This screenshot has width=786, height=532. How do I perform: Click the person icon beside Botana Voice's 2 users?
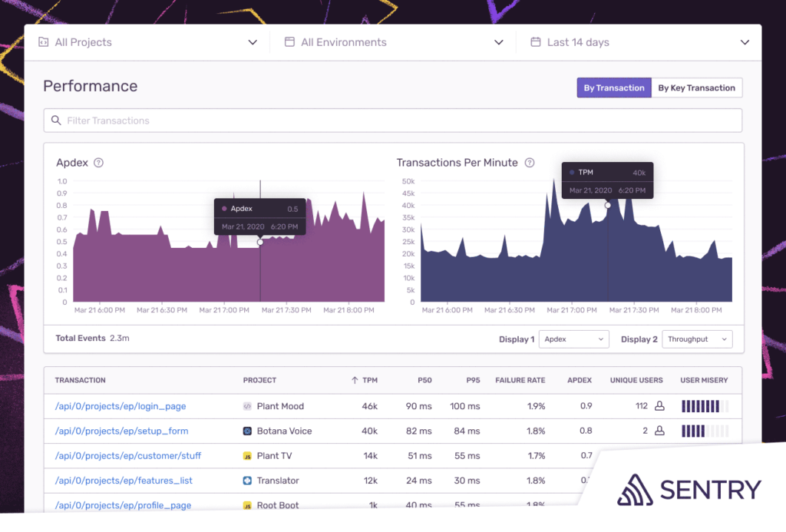tap(660, 431)
